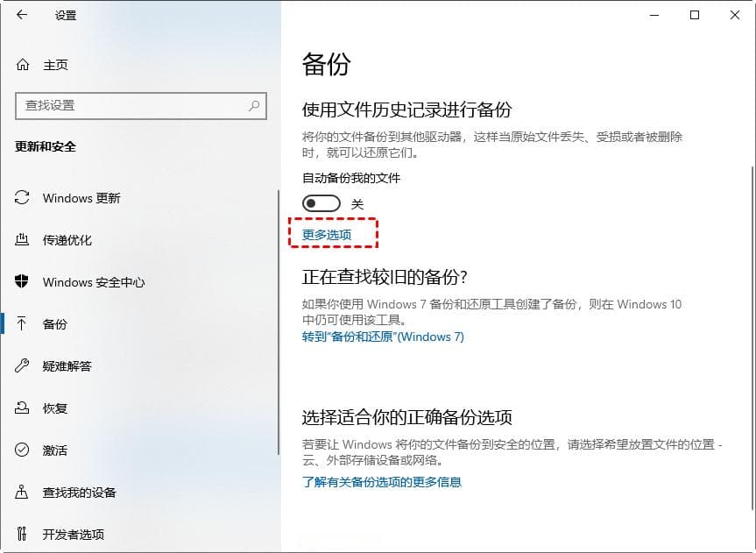Minimize the 设置 window

coord(654,15)
